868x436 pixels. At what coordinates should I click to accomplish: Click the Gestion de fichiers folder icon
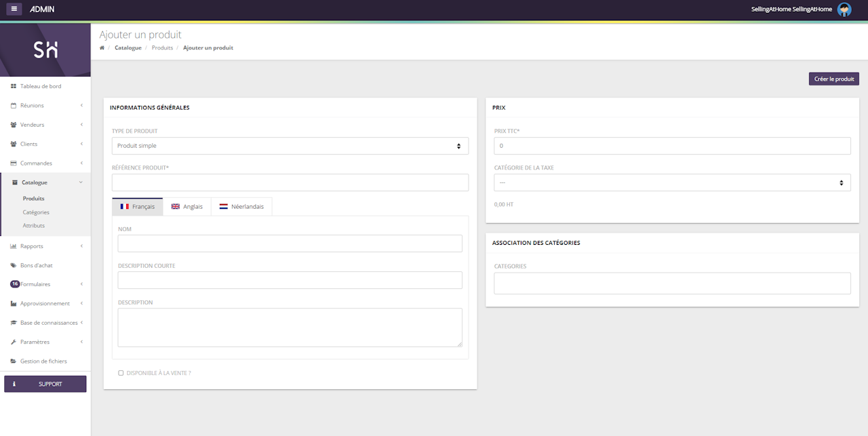click(x=14, y=361)
